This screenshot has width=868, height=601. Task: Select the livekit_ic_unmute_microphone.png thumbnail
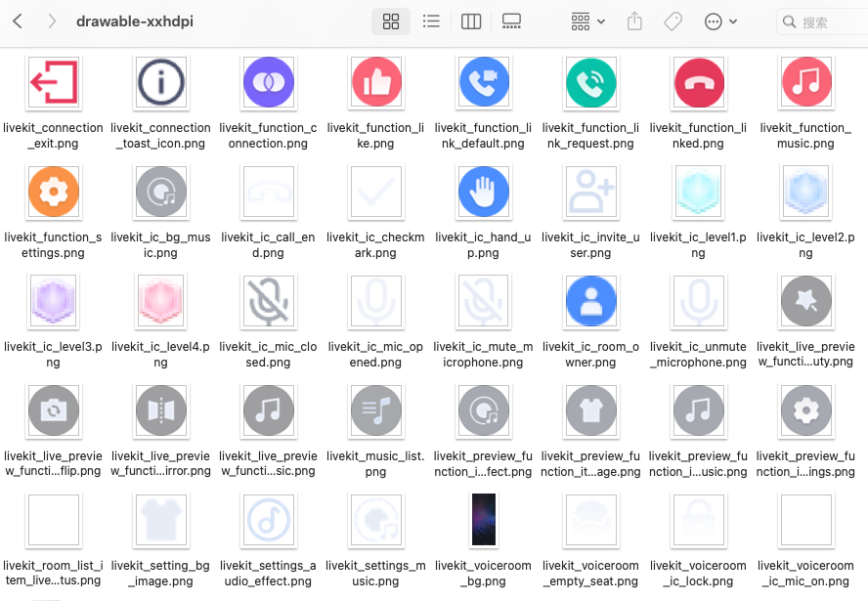coord(698,301)
